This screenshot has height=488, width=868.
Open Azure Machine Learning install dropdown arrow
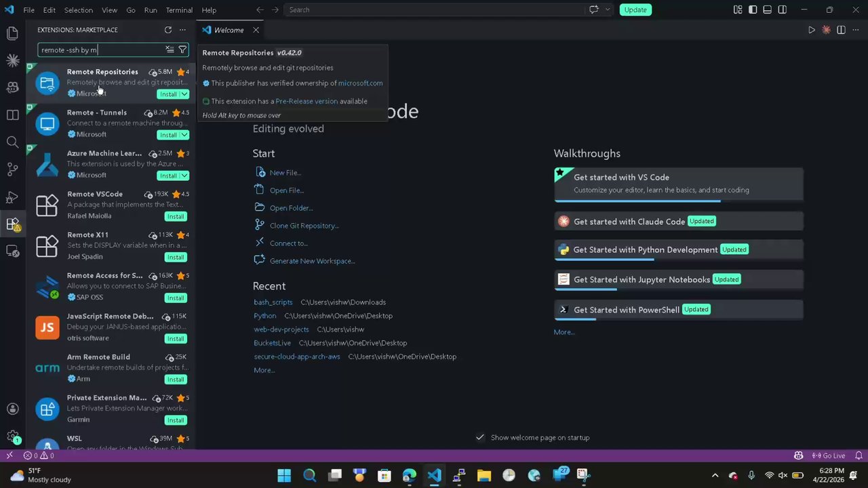click(x=184, y=176)
